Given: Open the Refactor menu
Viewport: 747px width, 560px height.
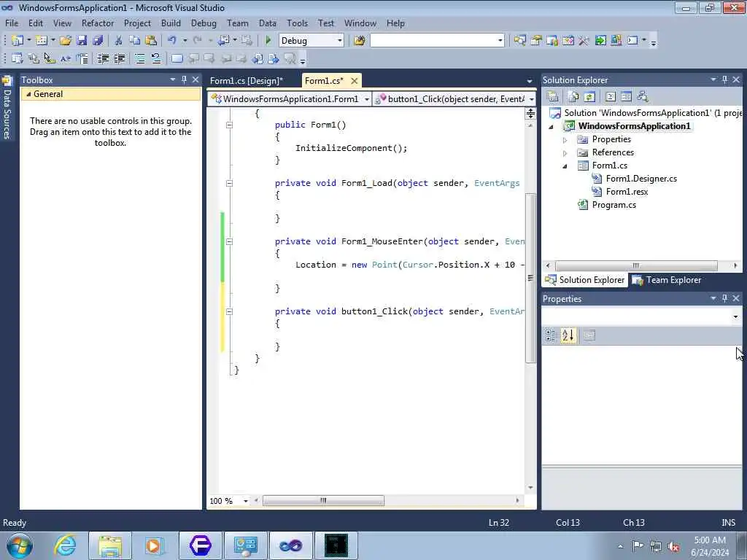Looking at the screenshot, I should point(98,23).
